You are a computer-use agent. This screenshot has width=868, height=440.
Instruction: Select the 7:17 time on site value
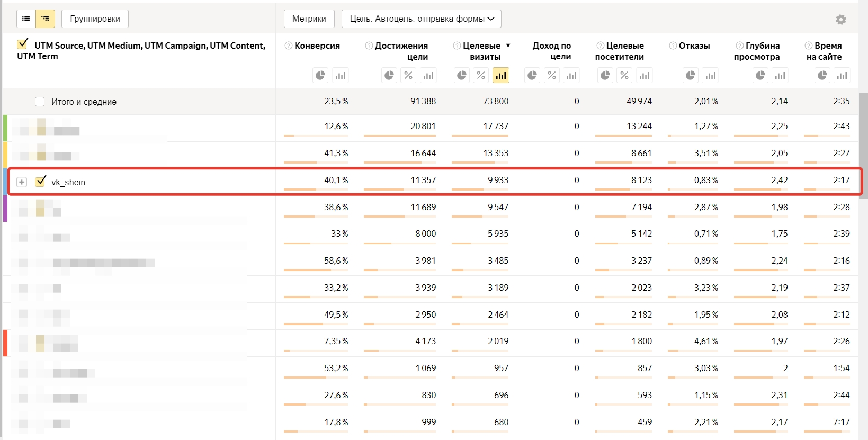point(842,422)
